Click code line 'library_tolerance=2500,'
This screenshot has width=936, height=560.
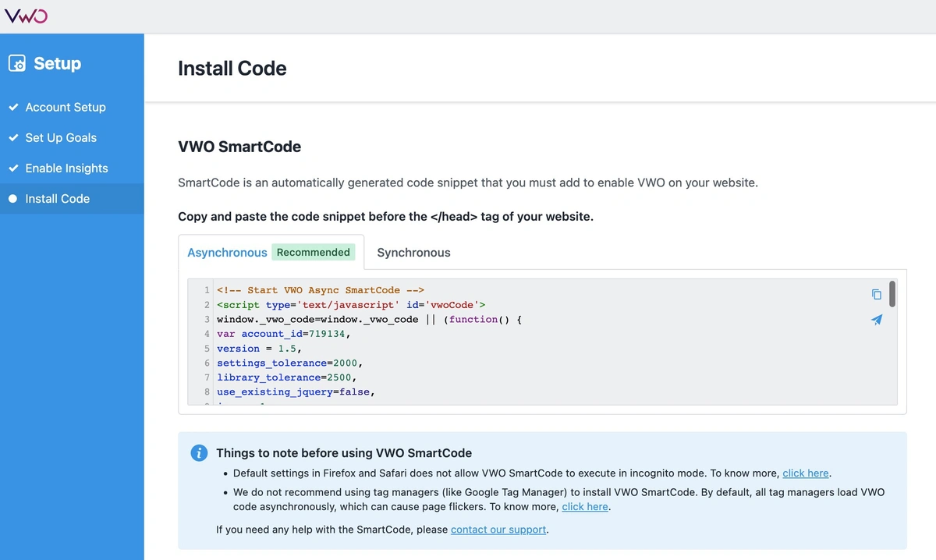[x=287, y=377]
